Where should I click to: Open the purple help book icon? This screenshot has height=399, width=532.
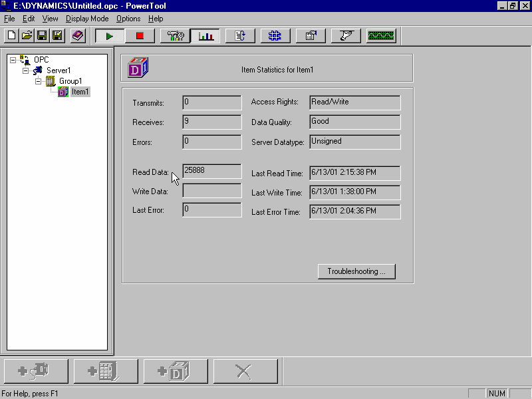click(x=78, y=36)
